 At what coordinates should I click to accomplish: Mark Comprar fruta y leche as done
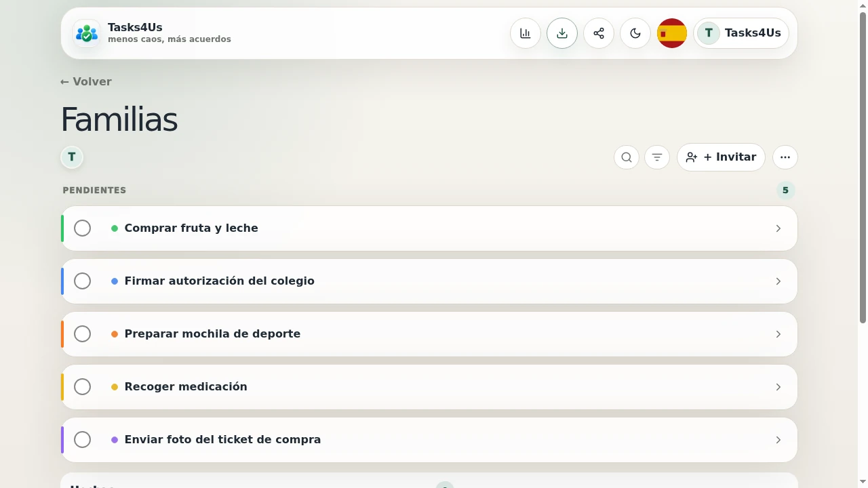pyautogui.click(x=82, y=228)
